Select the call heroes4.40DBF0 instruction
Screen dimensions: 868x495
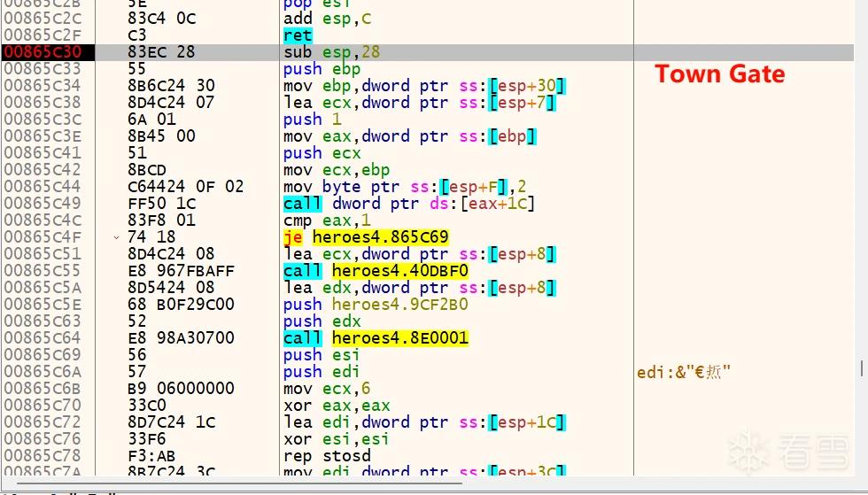pos(376,271)
